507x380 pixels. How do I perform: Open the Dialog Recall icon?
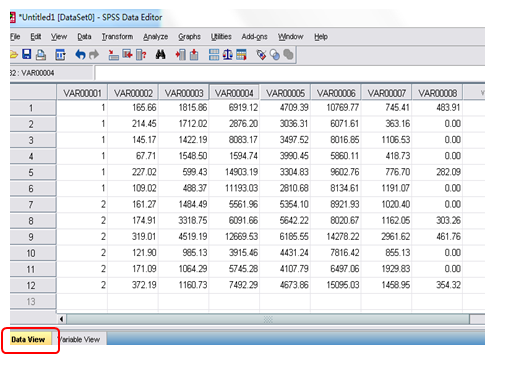point(60,54)
